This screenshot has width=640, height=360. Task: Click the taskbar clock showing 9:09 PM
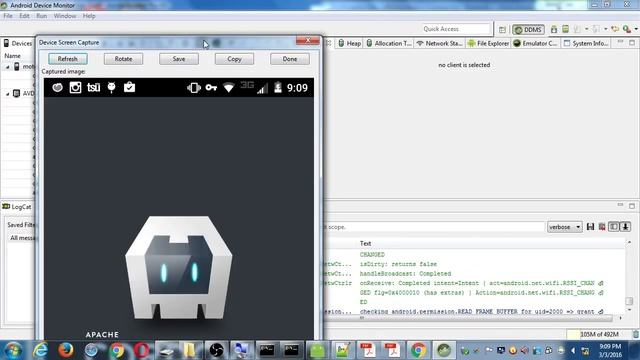tap(610, 350)
